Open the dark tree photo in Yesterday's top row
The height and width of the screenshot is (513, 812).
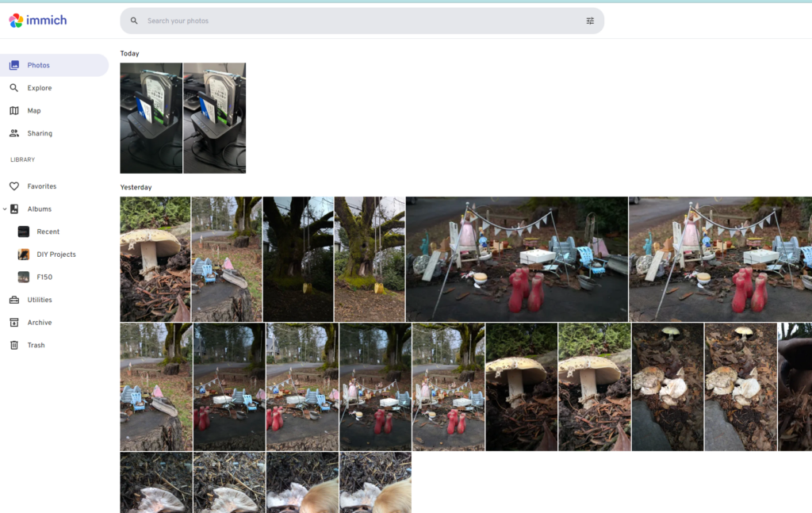298,259
